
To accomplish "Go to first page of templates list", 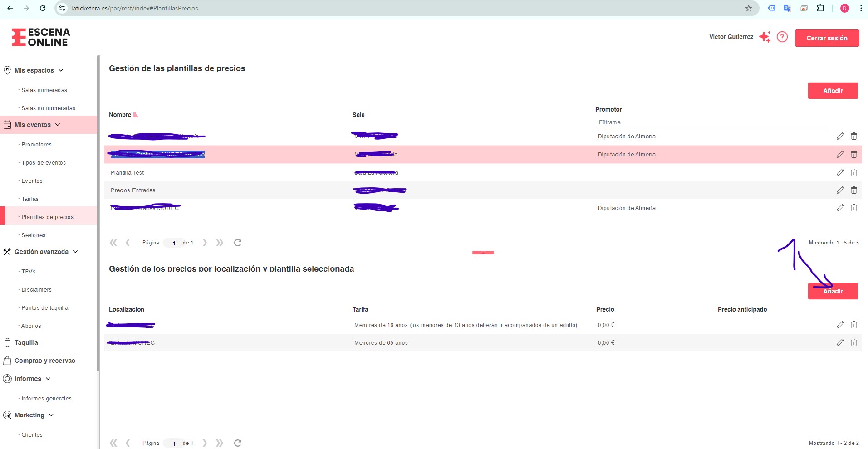I will coord(113,243).
